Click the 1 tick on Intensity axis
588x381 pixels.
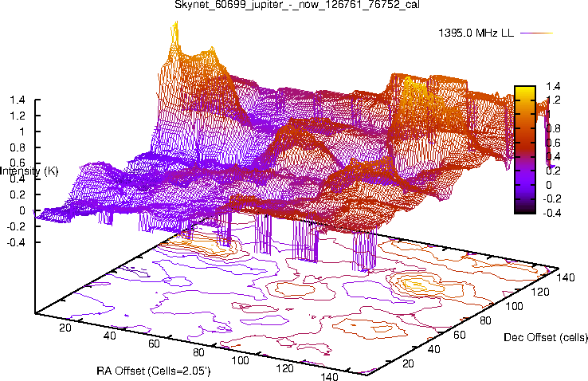22,132
